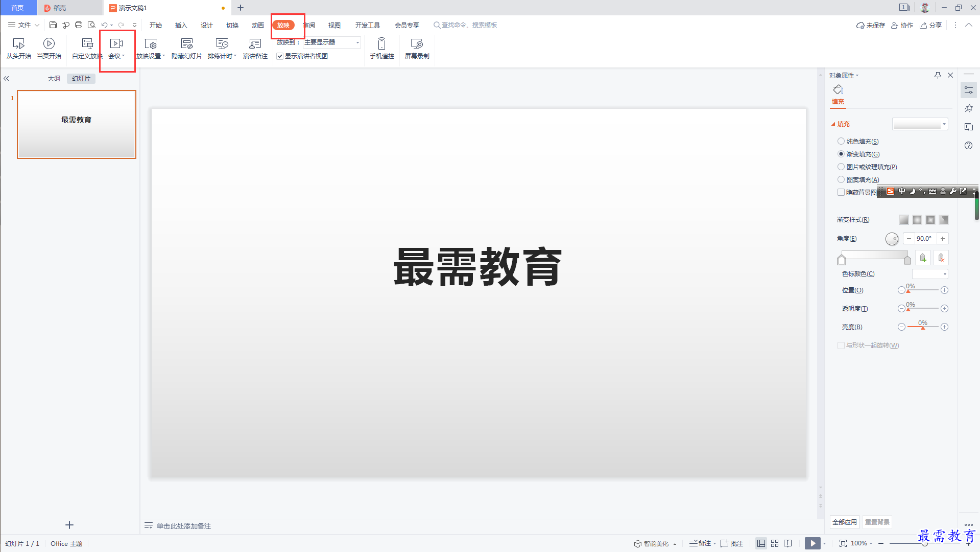
Task: Click the save icon in quick toolbar
Action: (53, 25)
